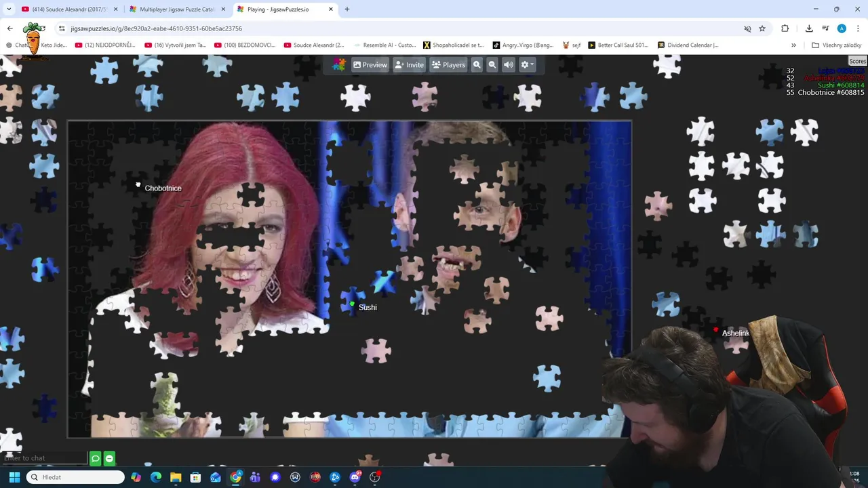This screenshot has width=868, height=488.
Task: Expand the hidden bookmarks chevron
Action: [x=793, y=45]
